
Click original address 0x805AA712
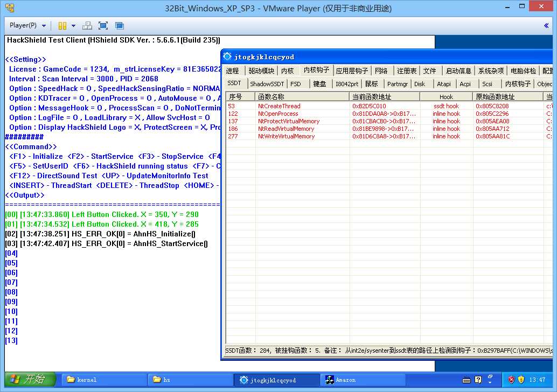click(x=493, y=129)
